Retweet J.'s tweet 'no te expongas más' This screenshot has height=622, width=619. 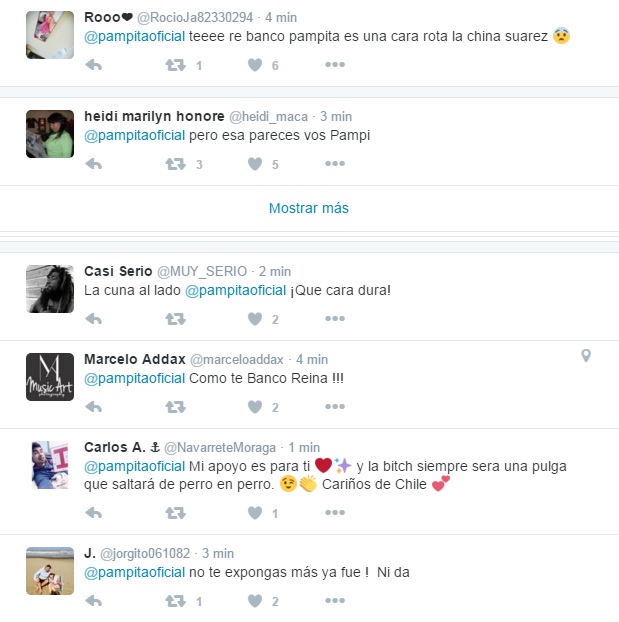tap(175, 601)
